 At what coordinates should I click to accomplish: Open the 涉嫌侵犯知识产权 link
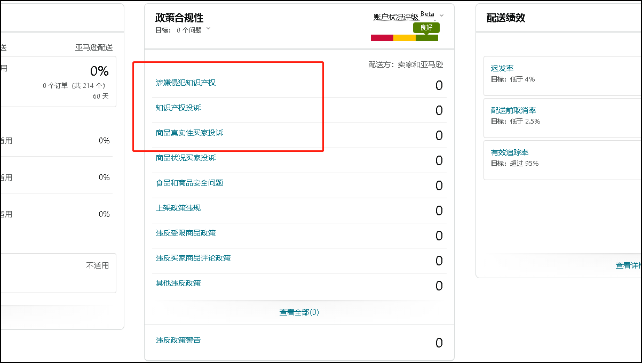pyautogui.click(x=185, y=83)
